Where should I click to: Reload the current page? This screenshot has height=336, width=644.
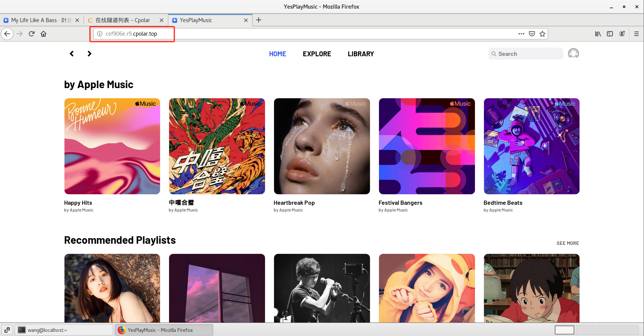click(32, 34)
